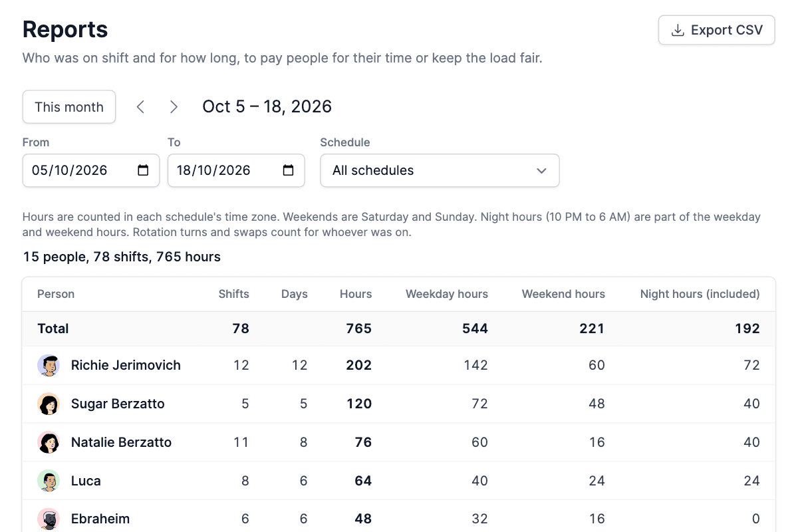Click total hours value 765 in Total row

pyautogui.click(x=359, y=329)
